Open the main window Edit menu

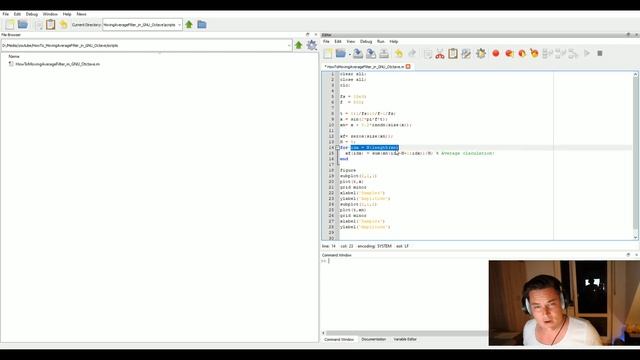point(17,14)
